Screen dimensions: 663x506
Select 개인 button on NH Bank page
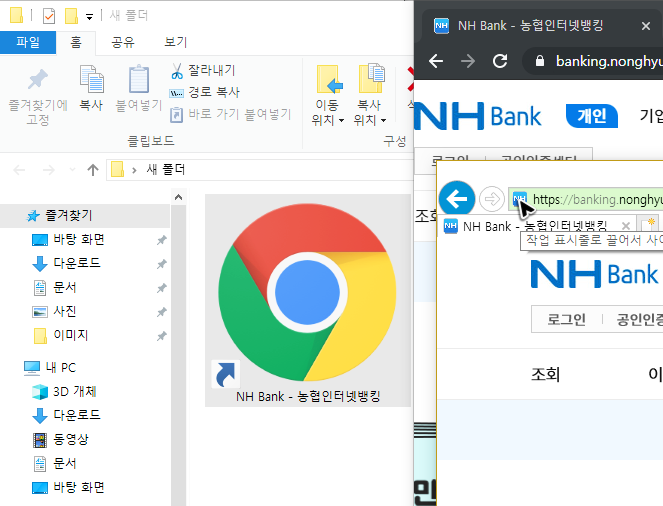click(592, 116)
